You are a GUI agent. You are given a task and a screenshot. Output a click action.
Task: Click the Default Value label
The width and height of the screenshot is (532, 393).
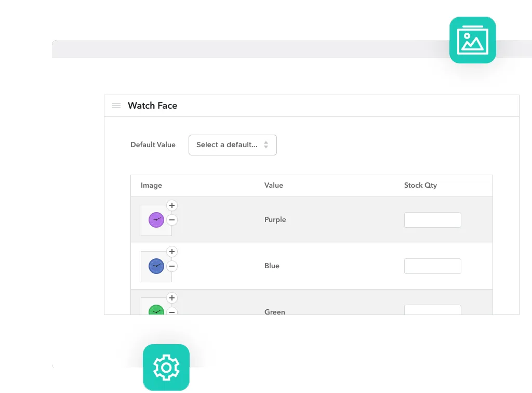pos(153,145)
